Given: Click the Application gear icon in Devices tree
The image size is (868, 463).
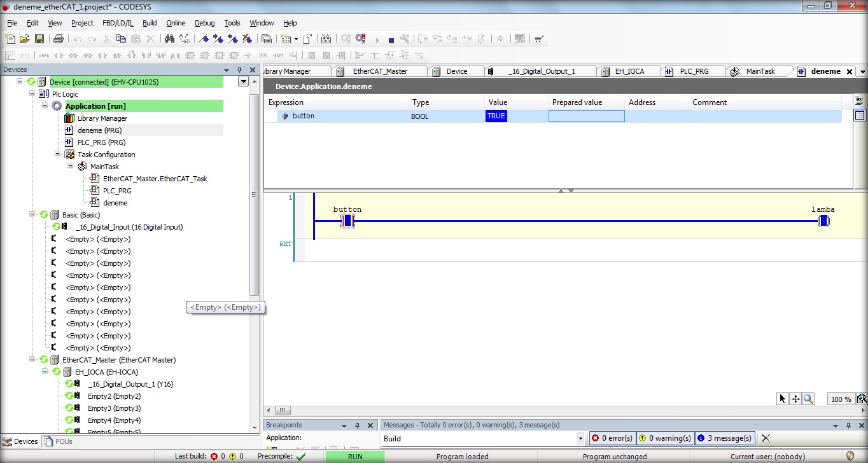Looking at the screenshot, I should pyautogui.click(x=57, y=106).
